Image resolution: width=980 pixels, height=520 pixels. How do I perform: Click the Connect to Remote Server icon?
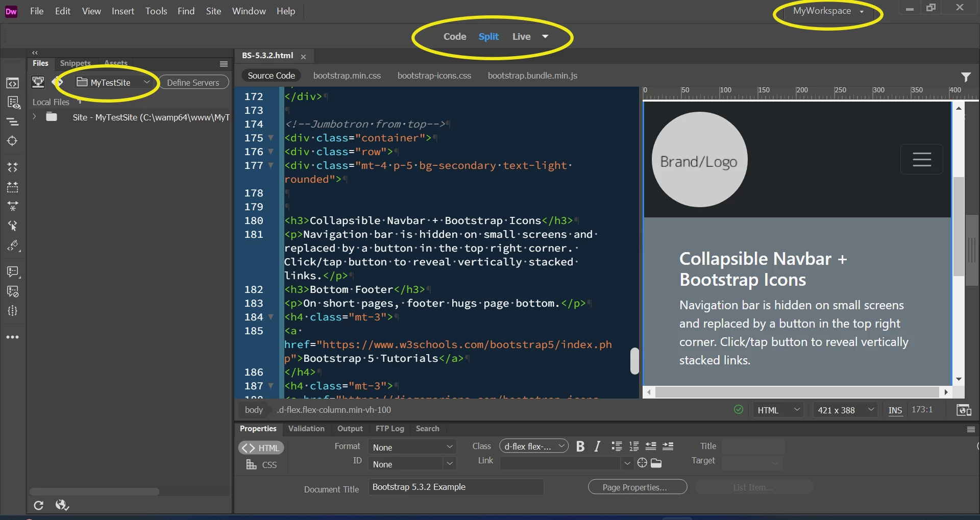38,82
